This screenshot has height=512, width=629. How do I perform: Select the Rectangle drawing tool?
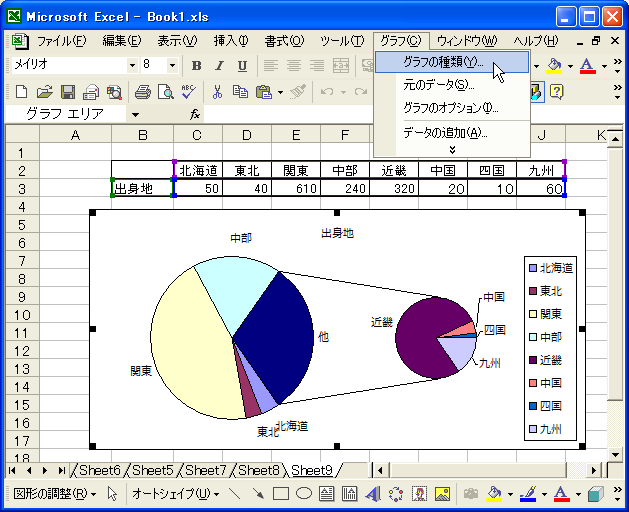pyautogui.click(x=280, y=494)
